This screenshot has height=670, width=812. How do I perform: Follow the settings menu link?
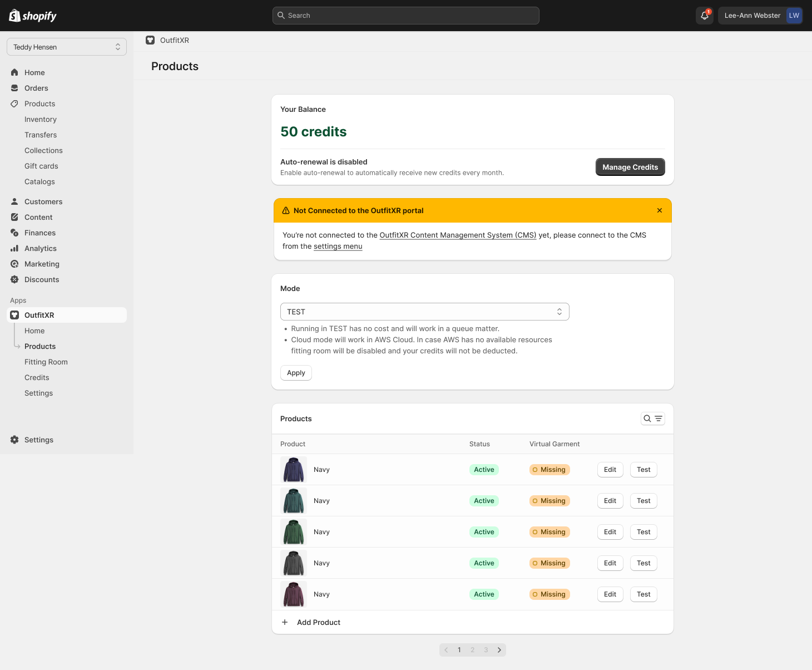pos(338,246)
